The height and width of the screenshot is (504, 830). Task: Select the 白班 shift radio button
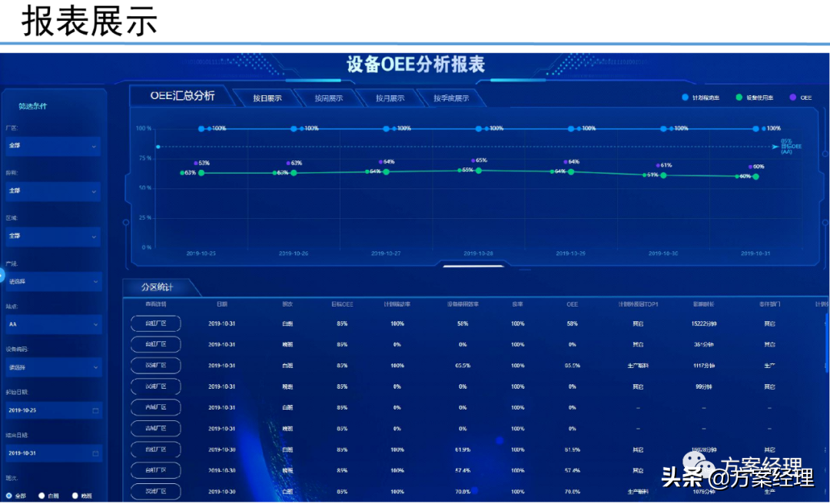point(42,496)
